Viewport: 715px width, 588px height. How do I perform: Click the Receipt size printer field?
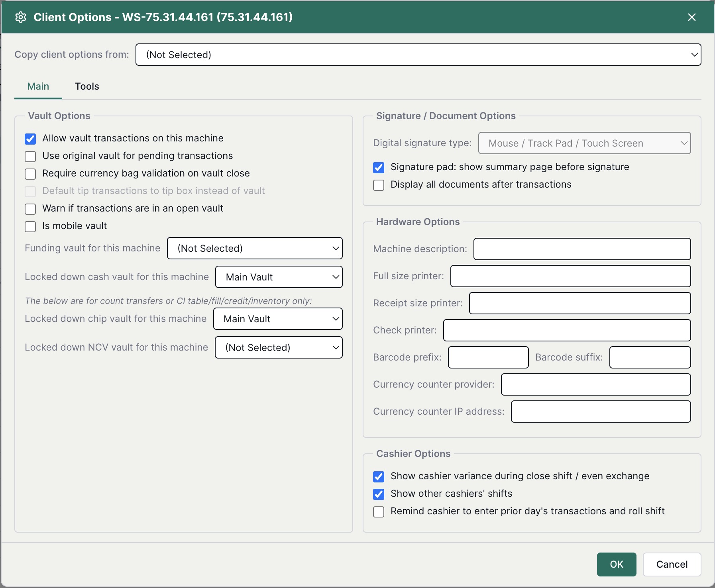(x=580, y=303)
